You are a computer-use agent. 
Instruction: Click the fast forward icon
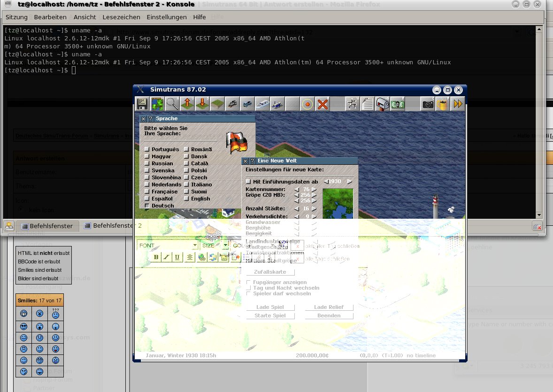point(458,104)
